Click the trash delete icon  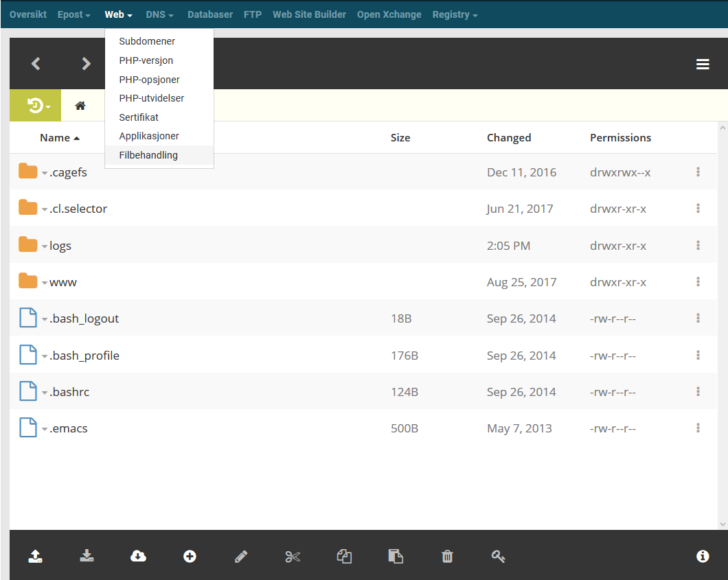(x=447, y=557)
